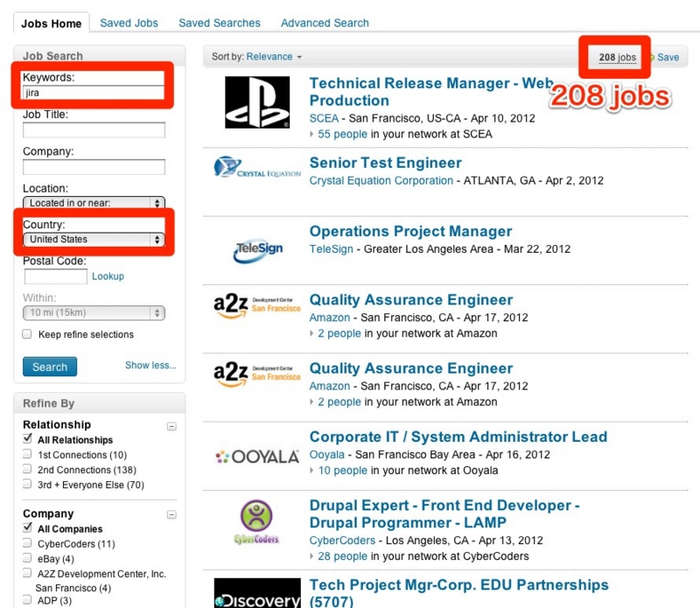This screenshot has height=608, width=700.
Task: Check 2nd Connections (138) filter
Action: 27,469
